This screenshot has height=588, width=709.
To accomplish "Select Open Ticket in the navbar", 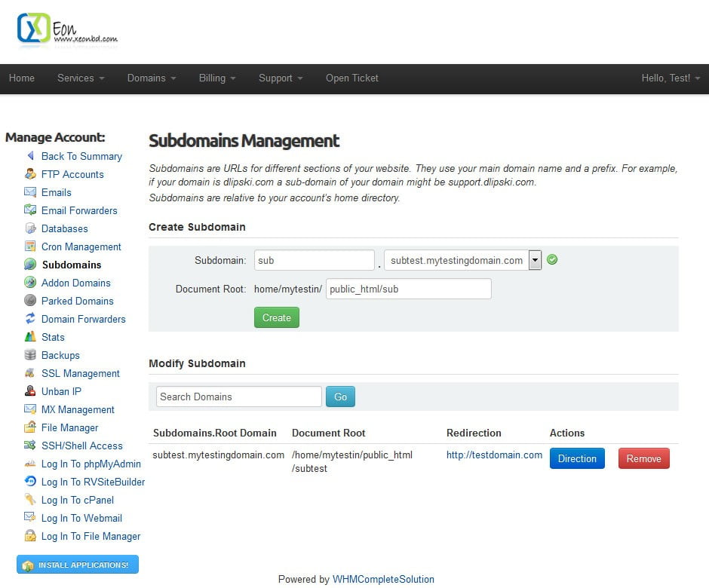I will tap(351, 78).
